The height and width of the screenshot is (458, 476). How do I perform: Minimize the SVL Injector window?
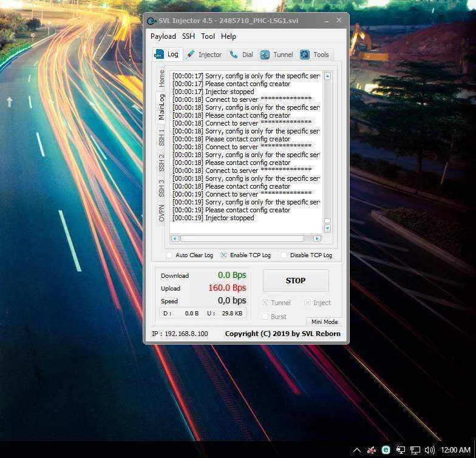click(327, 21)
